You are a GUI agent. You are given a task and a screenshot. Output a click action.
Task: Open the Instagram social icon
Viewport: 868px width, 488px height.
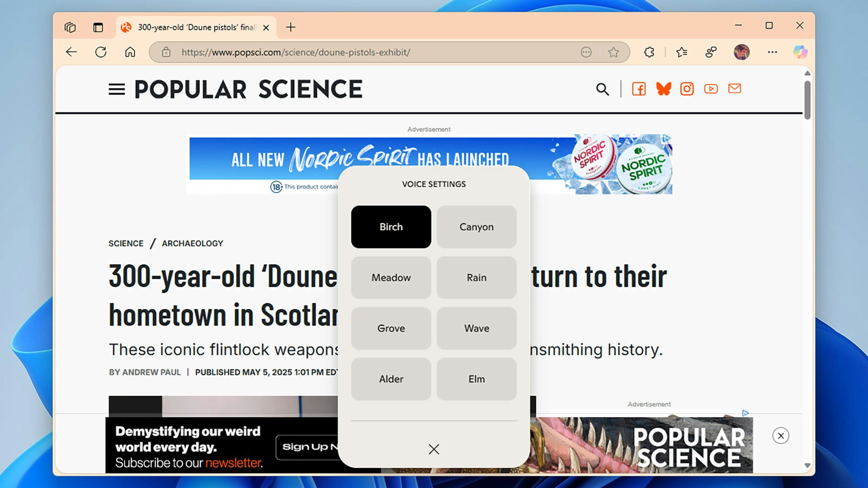click(x=687, y=89)
